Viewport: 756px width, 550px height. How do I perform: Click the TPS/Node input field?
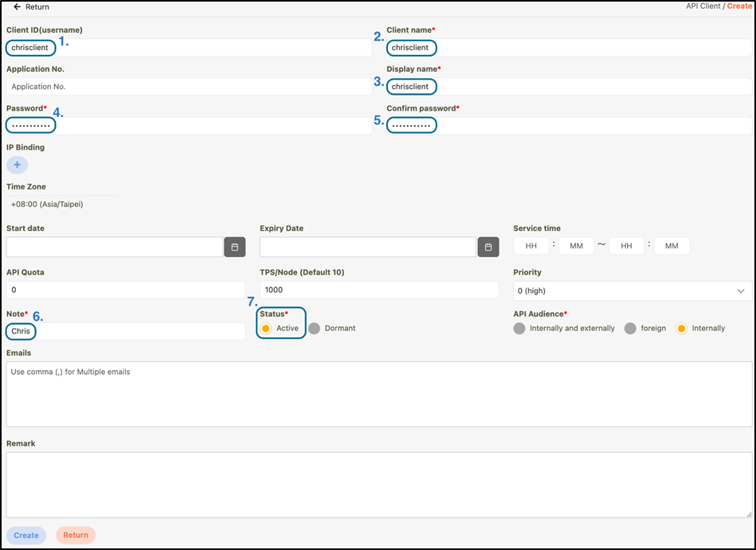click(379, 291)
